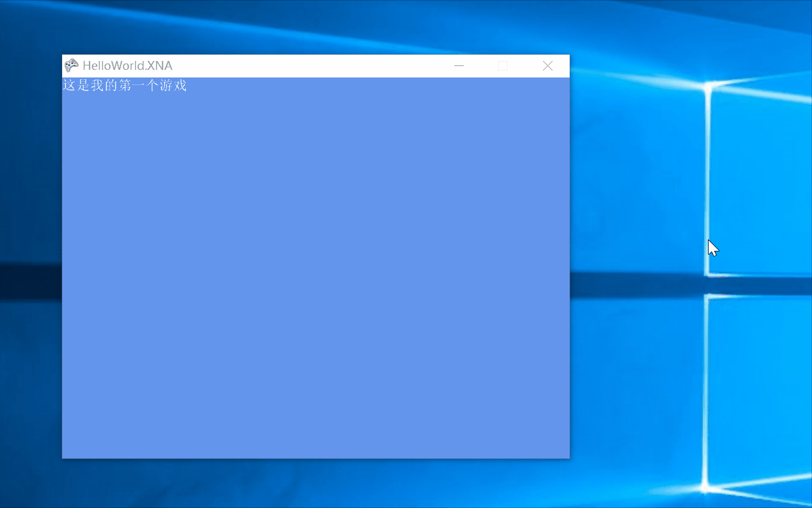
Task: Click the 游 character in the game text
Action: (x=167, y=85)
